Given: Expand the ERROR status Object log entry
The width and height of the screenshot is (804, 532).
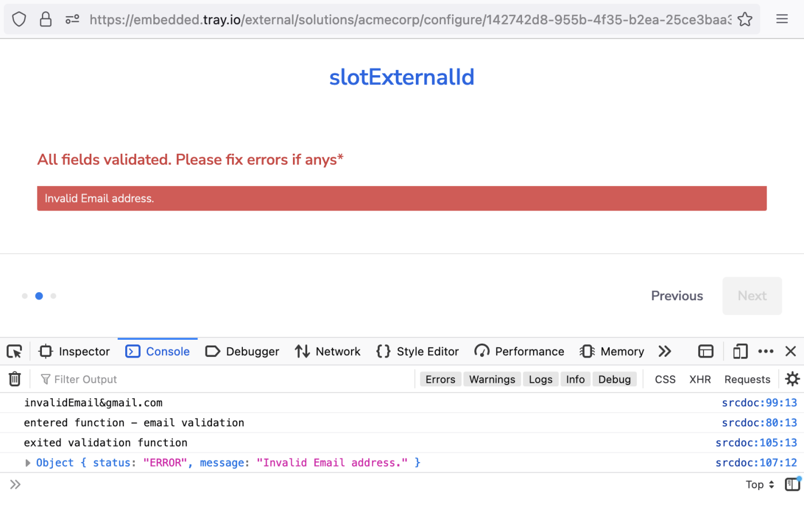Looking at the screenshot, I should [x=27, y=463].
